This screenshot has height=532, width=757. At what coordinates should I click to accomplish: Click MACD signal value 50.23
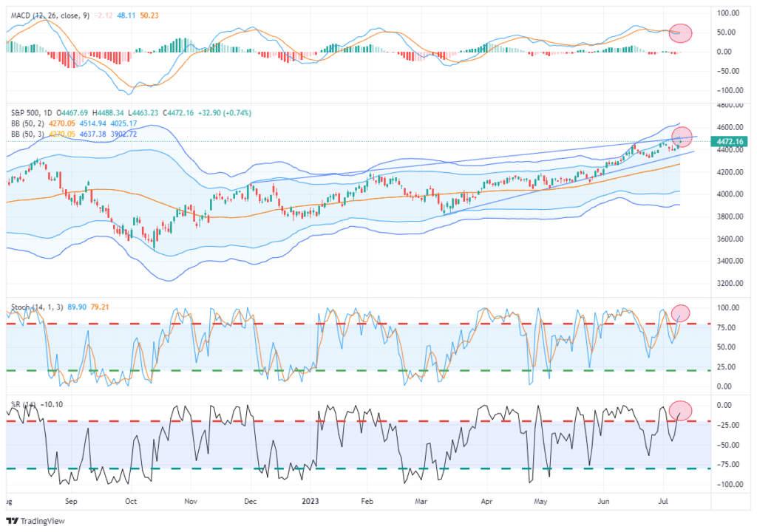click(149, 16)
